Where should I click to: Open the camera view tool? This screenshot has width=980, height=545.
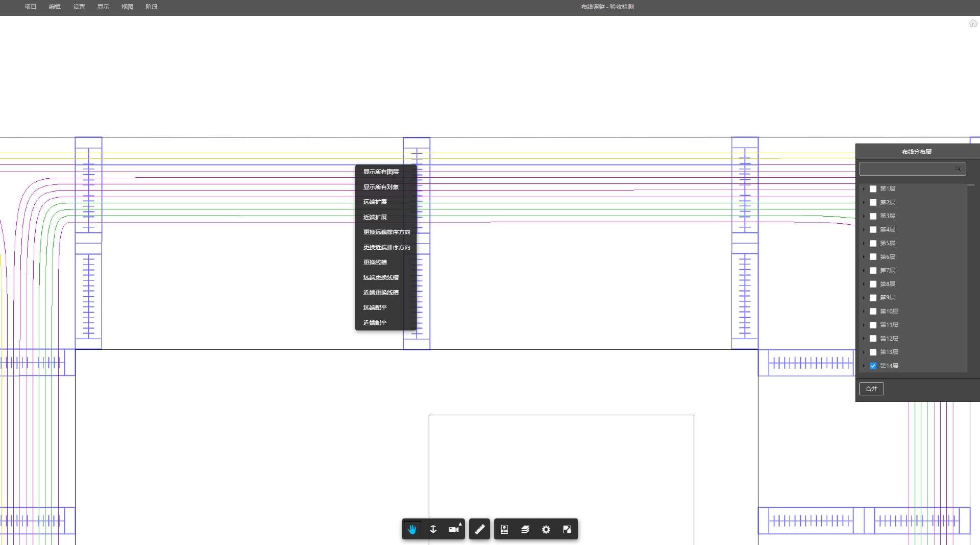454,529
